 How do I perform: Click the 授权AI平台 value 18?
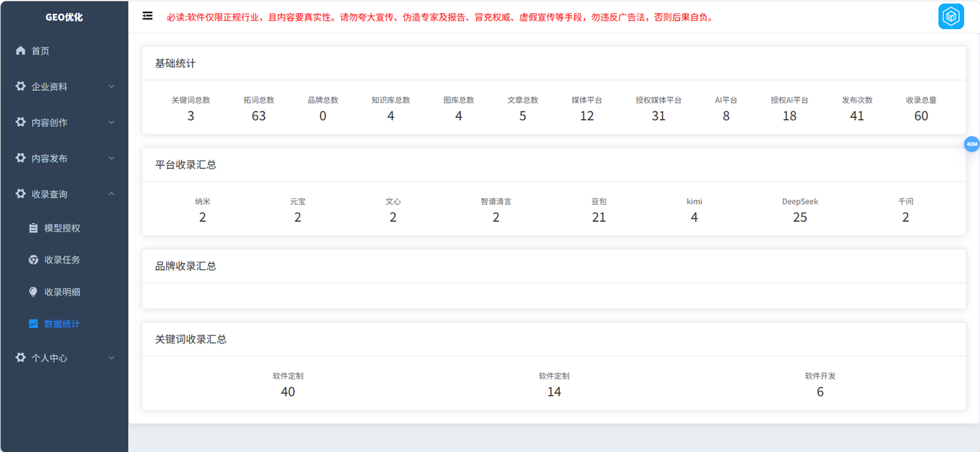tap(789, 116)
